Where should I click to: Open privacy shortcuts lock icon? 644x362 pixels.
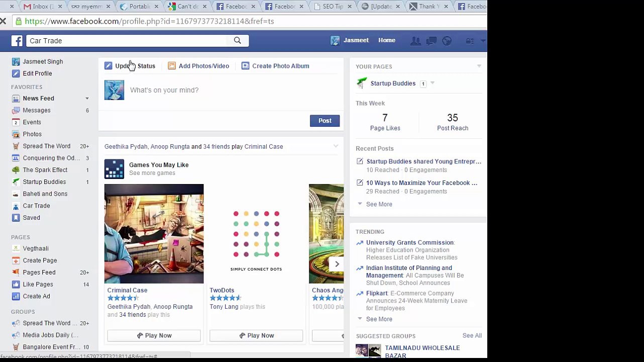tap(470, 41)
